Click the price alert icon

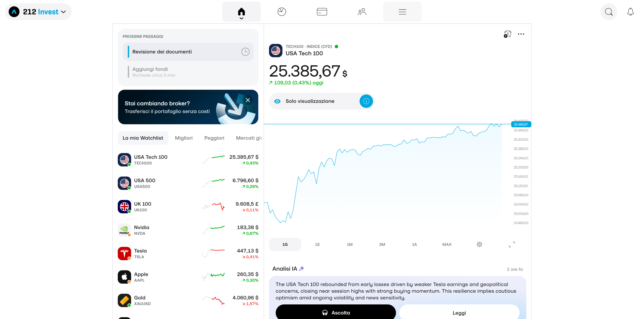(507, 34)
